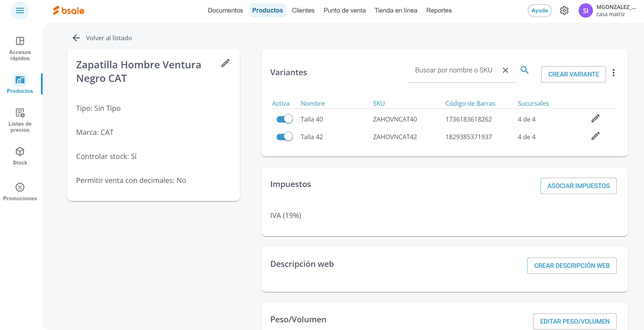Screen dimensions: 644x330
Task: Open Stock in the sidebar
Action: pos(20,156)
